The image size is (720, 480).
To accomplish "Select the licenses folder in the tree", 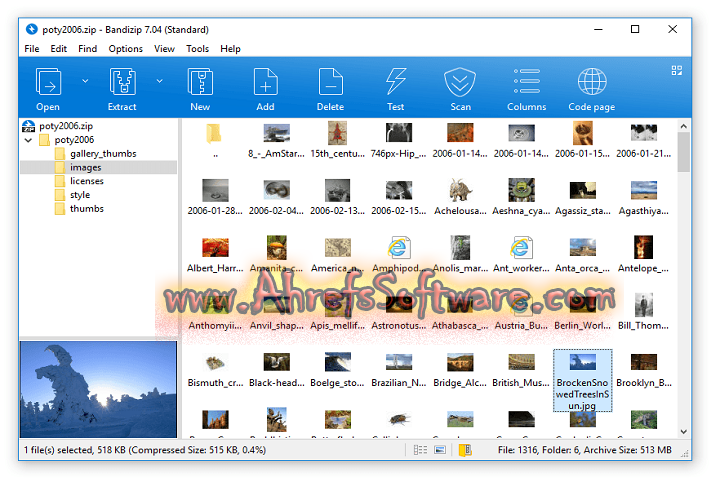I will [x=86, y=181].
